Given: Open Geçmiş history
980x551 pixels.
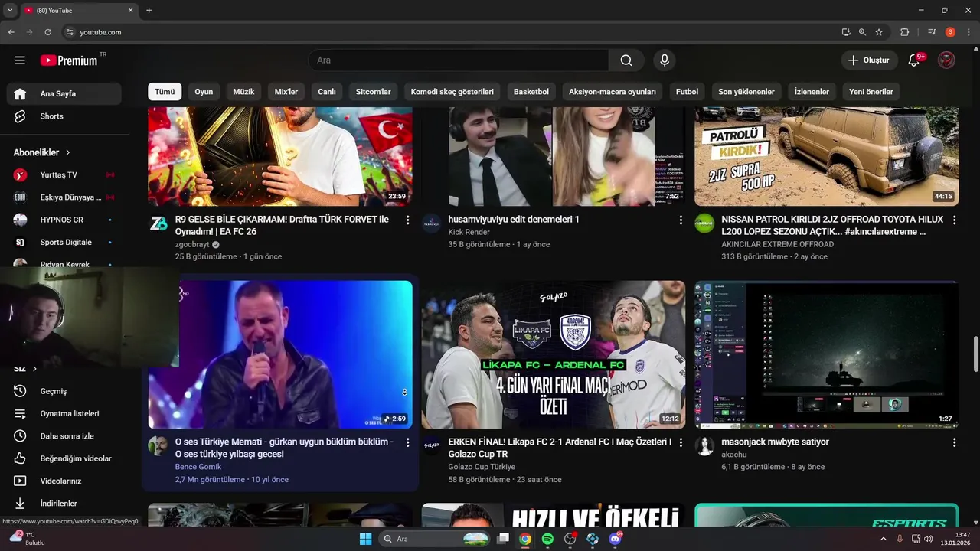Looking at the screenshot, I should click(x=64, y=391).
